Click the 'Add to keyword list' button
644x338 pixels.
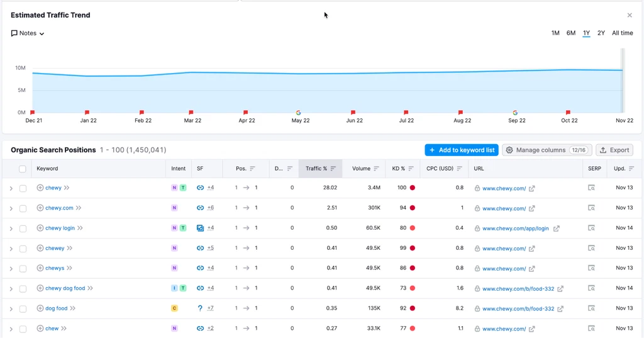tap(461, 150)
